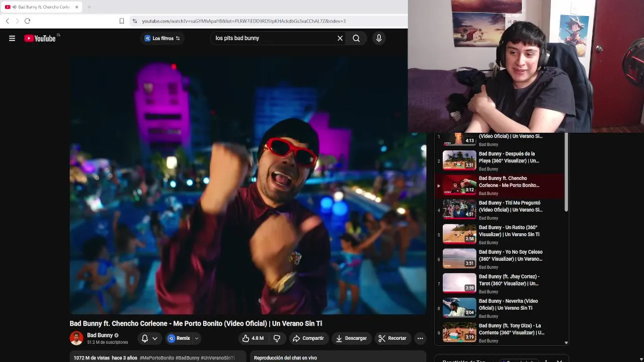Screen dimensions: 644x362
Task: Share the video via Compartir
Action: point(308,338)
